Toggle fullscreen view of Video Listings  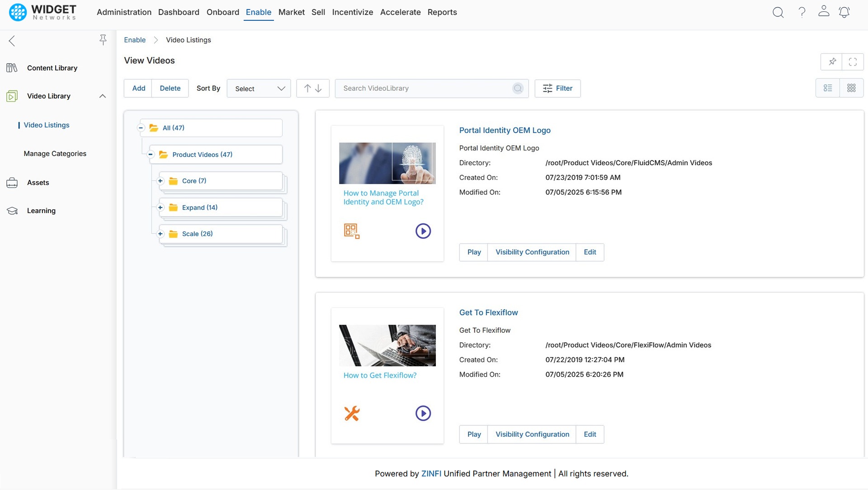[x=853, y=61]
